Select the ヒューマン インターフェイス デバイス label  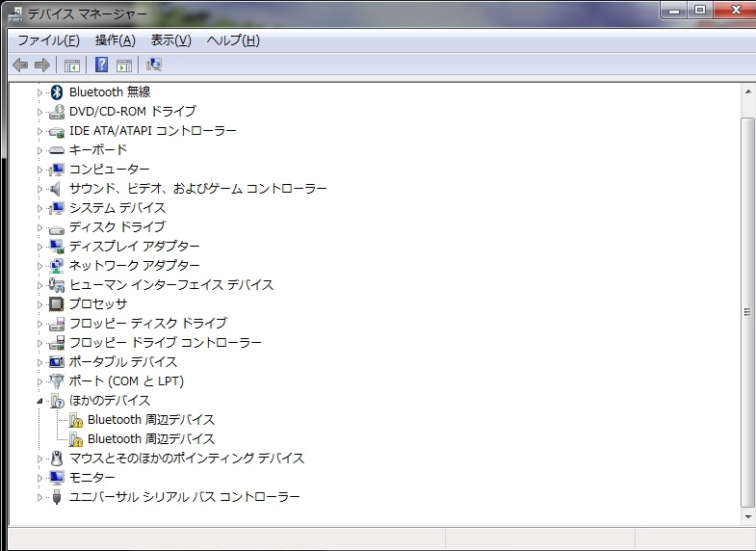(171, 285)
